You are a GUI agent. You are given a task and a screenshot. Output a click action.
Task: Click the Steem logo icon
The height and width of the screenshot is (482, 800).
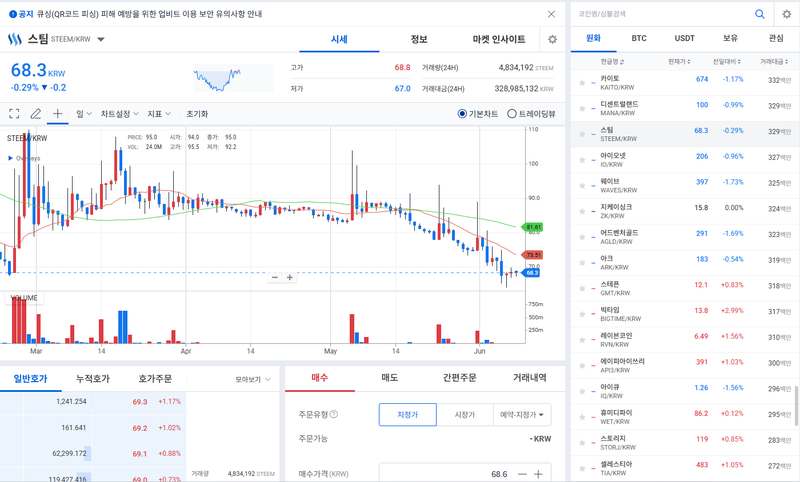point(15,39)
